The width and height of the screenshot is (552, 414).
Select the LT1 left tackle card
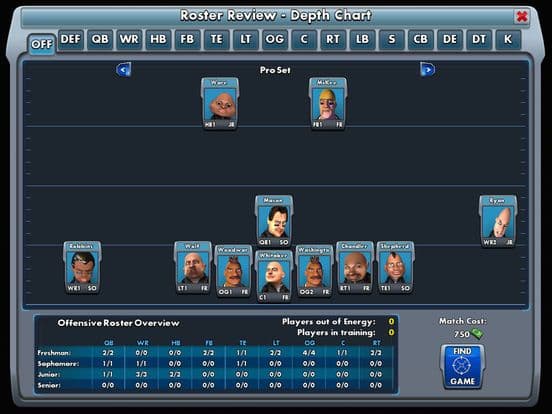tap(193, 268)
